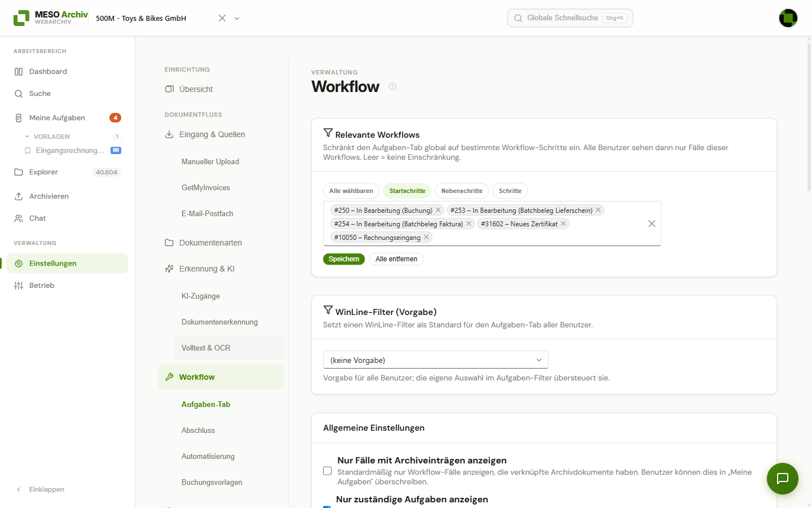
Task: Toggle the Nebenschritte filter chip
Action: tap(462, 191)
